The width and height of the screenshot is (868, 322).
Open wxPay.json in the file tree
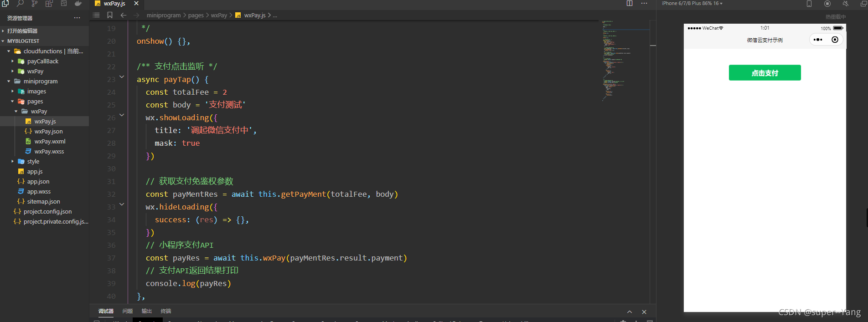[45, 131]
